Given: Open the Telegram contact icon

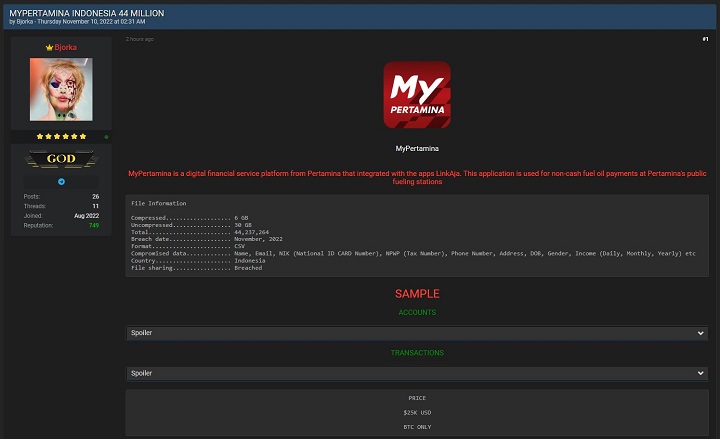Looking at the screenshot, I should (61, 181).
